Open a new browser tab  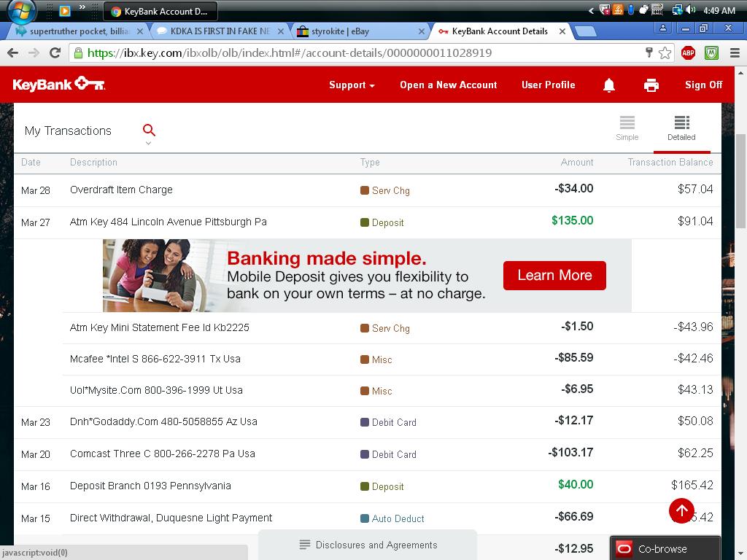click(x=585, y=31)
